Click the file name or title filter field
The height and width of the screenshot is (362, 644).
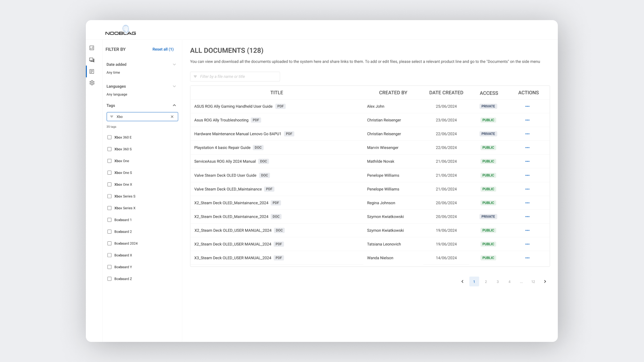point(238,76)
